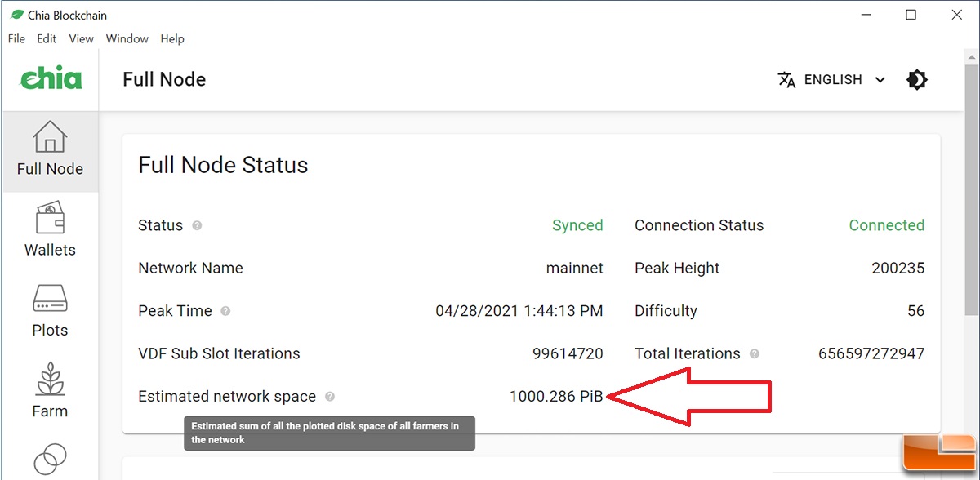Open the Wallets sidebar section
This screenshot has width=980, height=480.
[x=50, y=231]
